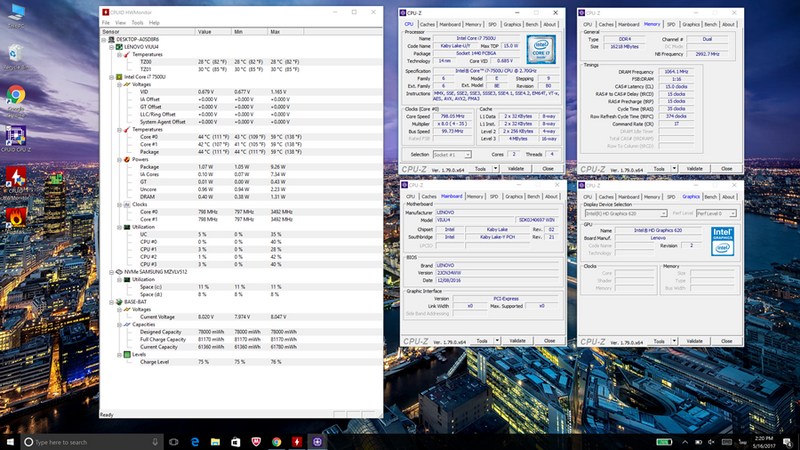This screenshot has height=450, width=800.
Task: Switch to About tab in Graphics window
Action: click(x=728, y=196)
